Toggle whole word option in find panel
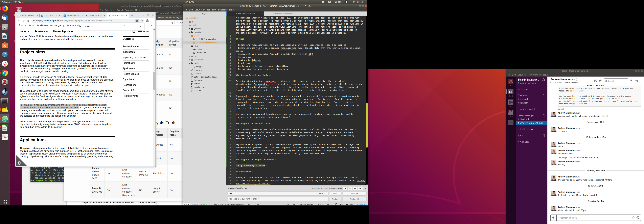The height and width of the screenshot is (224, 644). click(360, 189)
